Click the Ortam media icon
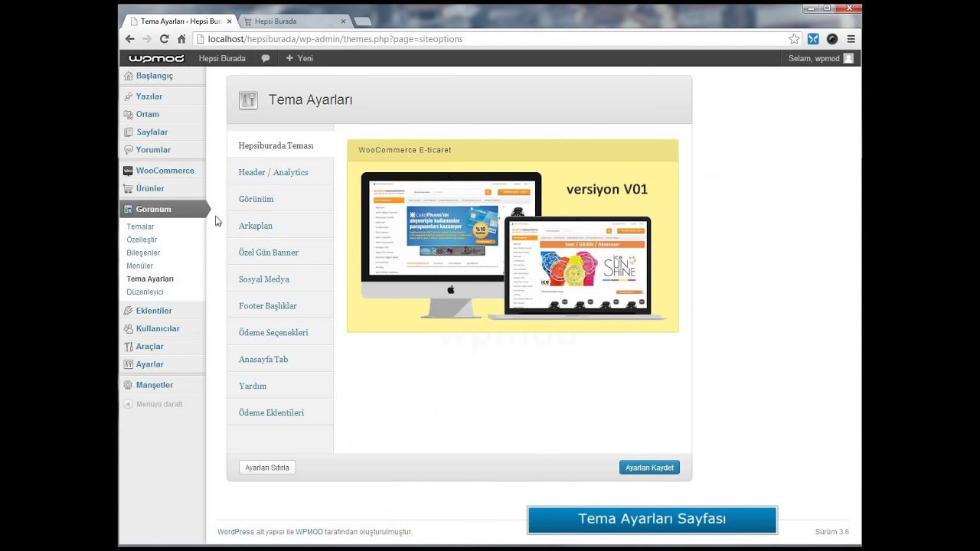The width and height of the screenshot is (980, 551). pos(129,114)
